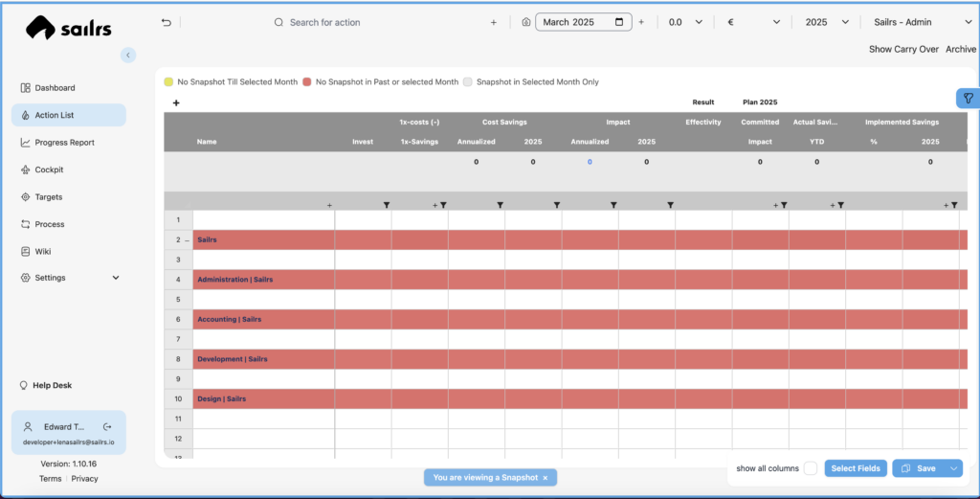Expand the Settings menu chevron
The width and height of the screenshot is (980, 499).
click(x=116, y=278)
